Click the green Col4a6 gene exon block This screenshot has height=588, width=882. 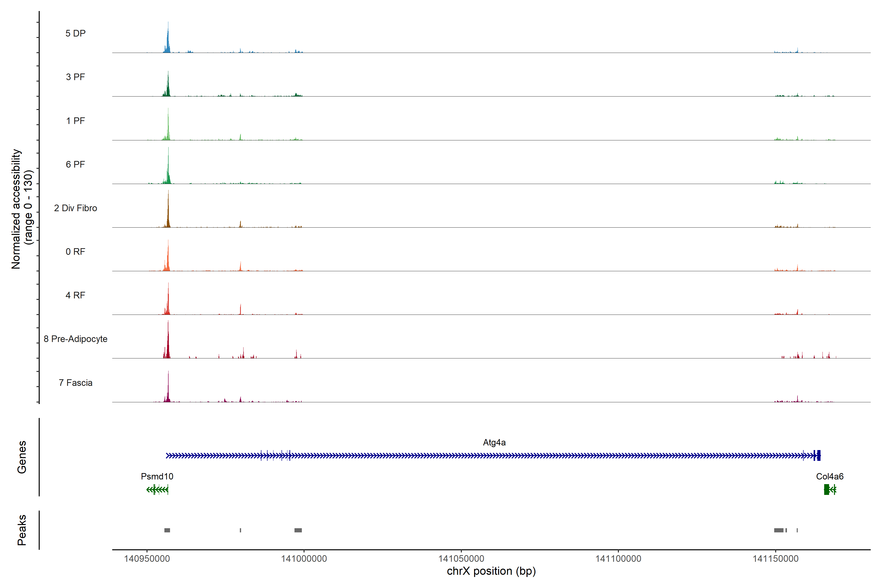tap(826, 489)
